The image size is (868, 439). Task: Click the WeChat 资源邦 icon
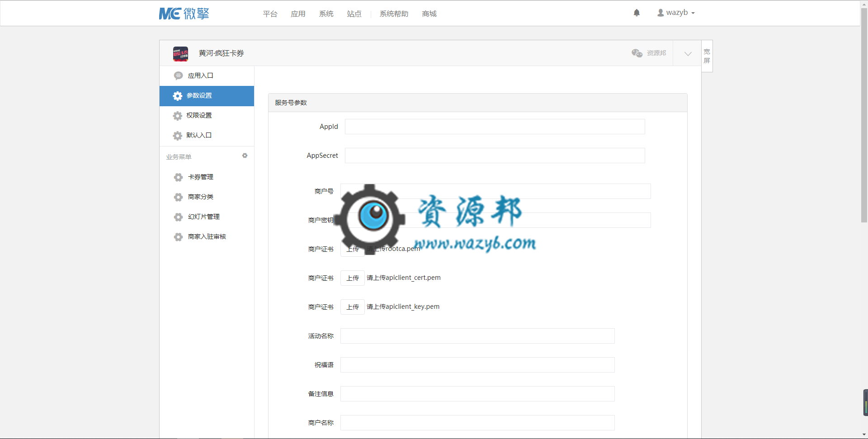(637, 53)
